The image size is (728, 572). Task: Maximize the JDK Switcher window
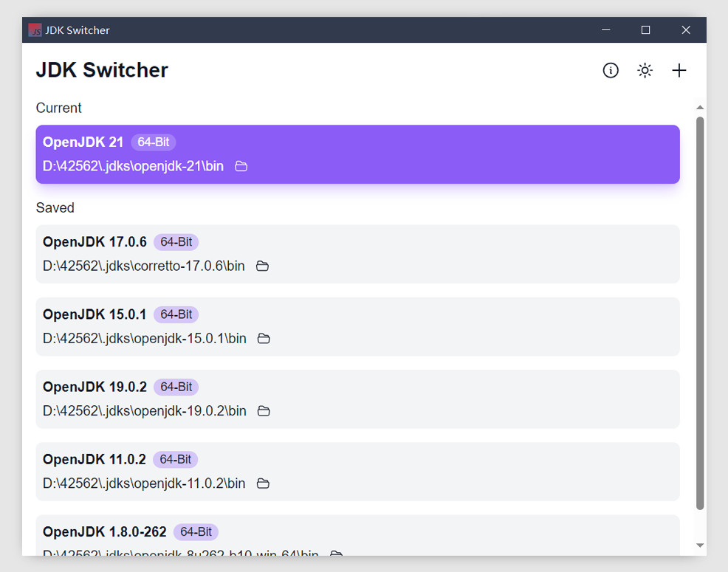pyautogui.click(x=645, y=30)
